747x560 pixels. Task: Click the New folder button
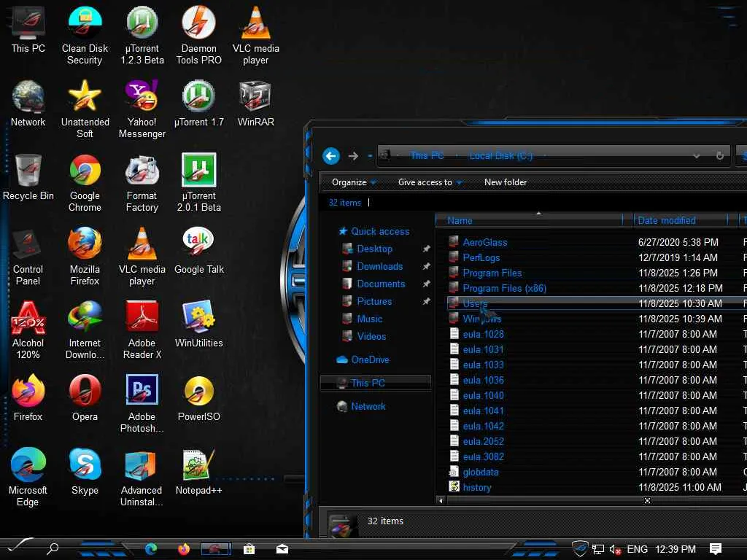pyautogui.click(x=506, y=182)
